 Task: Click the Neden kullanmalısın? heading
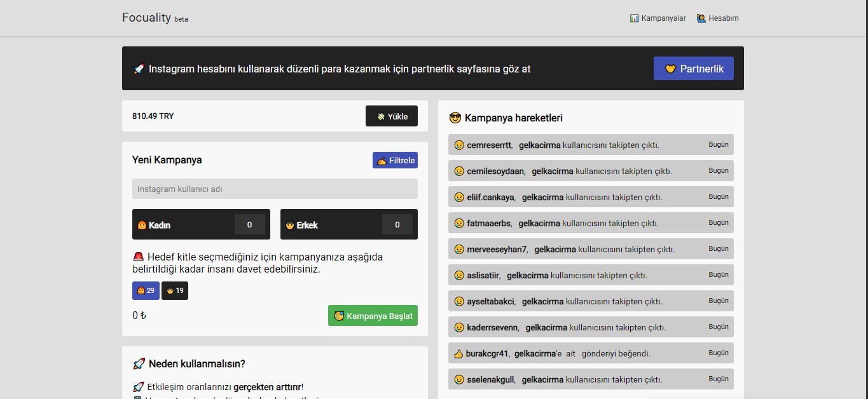point(197,364)
